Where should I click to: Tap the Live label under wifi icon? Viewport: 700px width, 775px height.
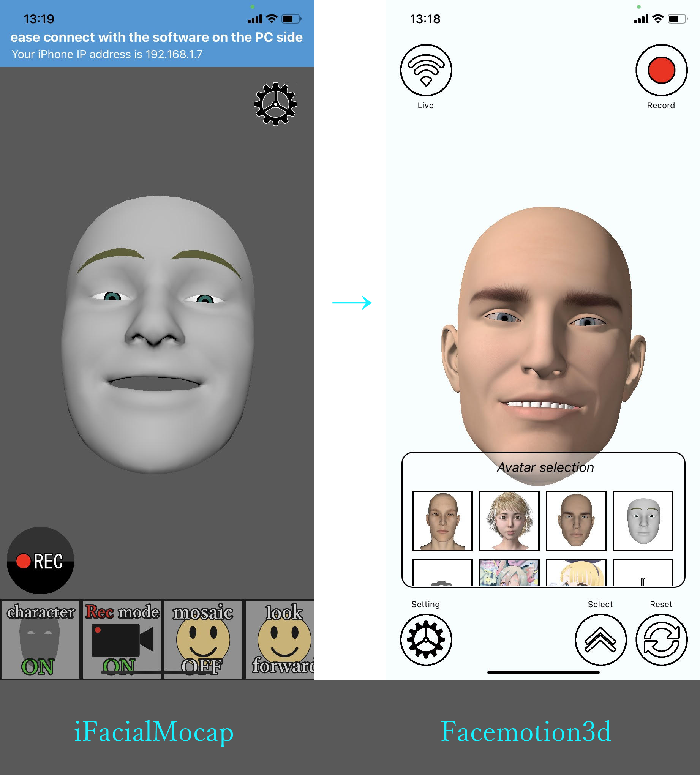426,105
